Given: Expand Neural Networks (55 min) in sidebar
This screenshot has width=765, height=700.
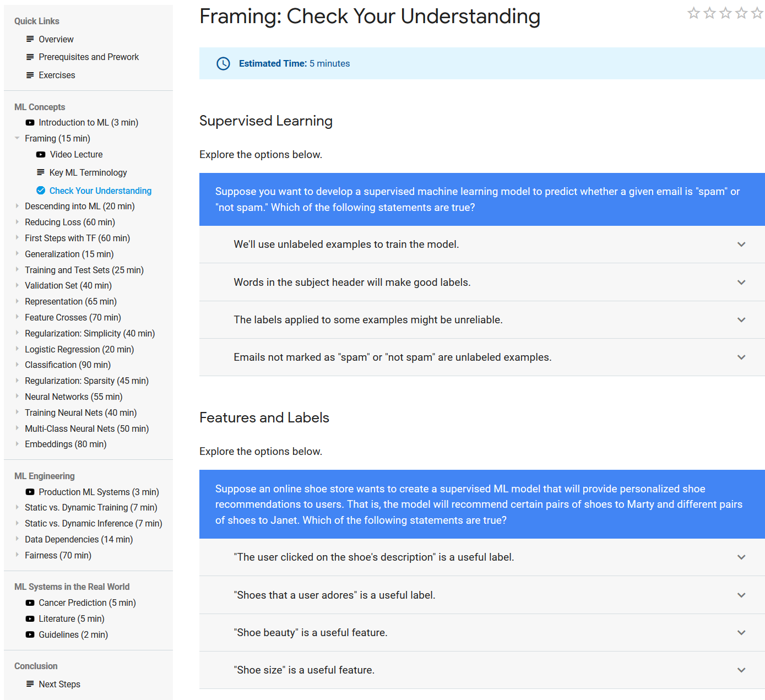Looking at the screenshot, I should pos(17,397).
